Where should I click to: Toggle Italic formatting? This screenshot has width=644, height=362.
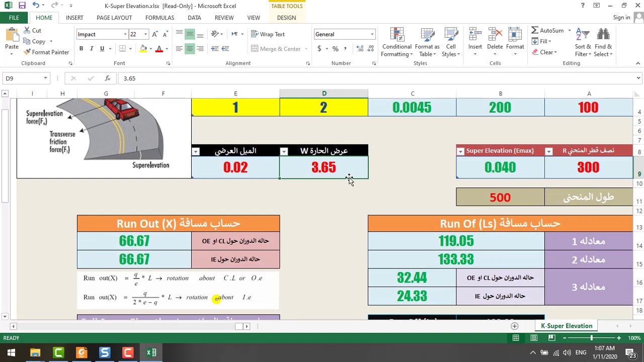pyautogui.click(x=92, y=49)
